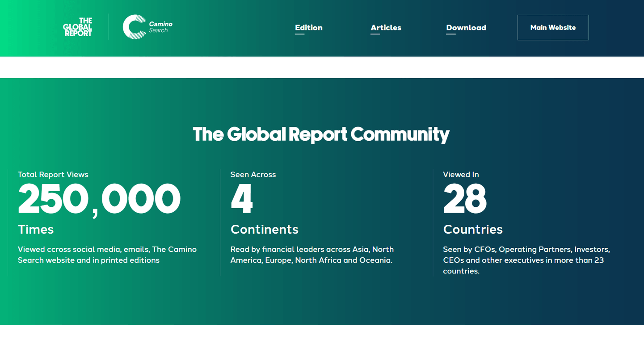Open the Edition menu item
This screenshot has height=348, width=644.
pyautogui.click(x=308, y=28)
